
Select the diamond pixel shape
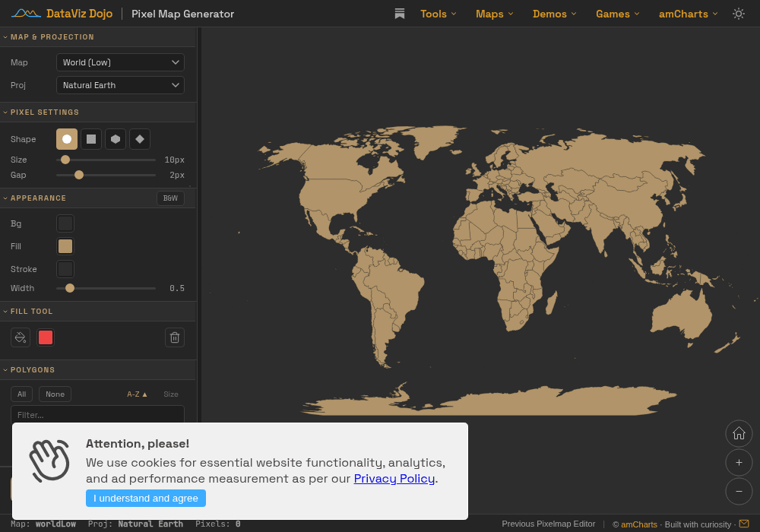(140, 139)
